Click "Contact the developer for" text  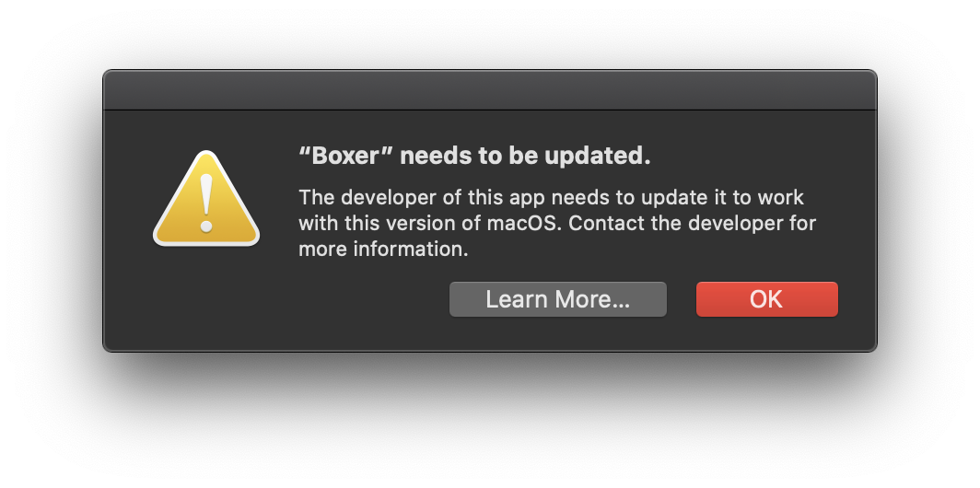pos(692,223)
